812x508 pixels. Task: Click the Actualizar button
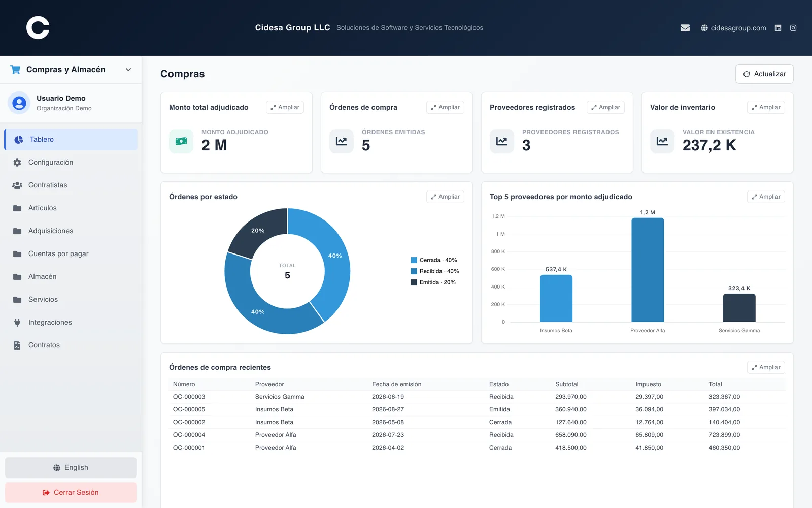[x=764, y=74]
